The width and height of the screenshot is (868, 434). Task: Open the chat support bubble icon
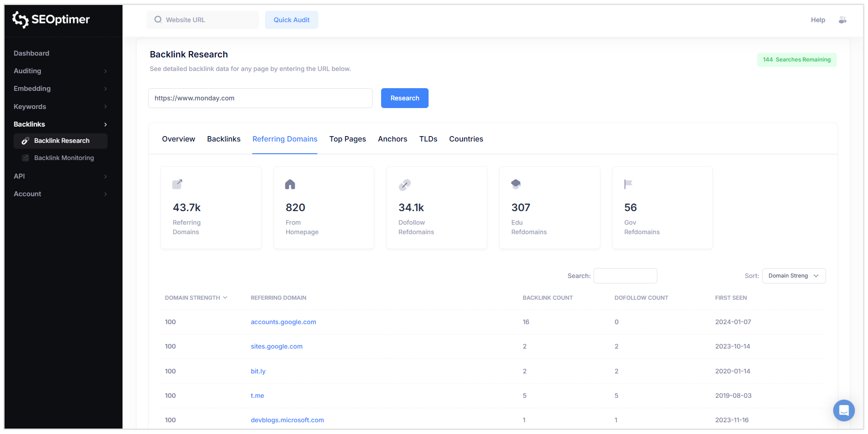tap(844, 410)
